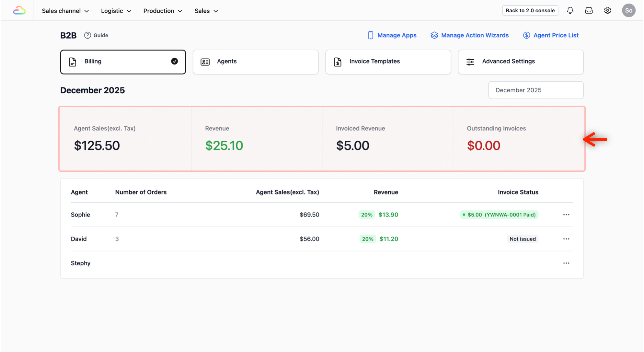
Task: Switch to the Invoice Templates tab
Action: click(388, 62)
